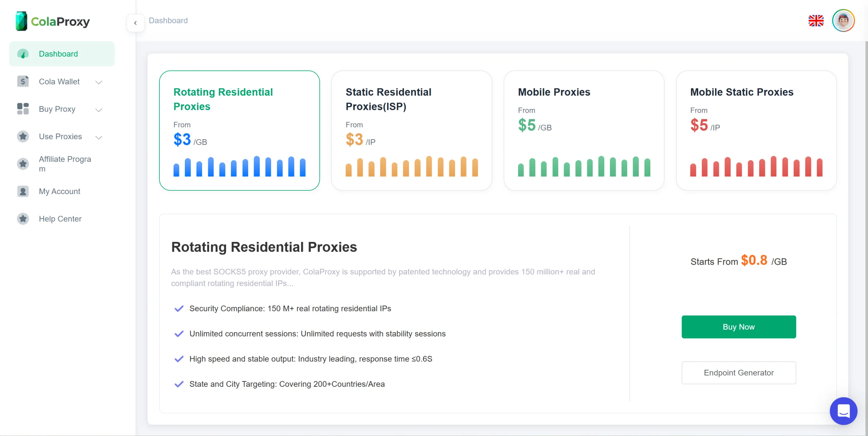This screenshot has width=868, height=436.
Task: Expand the Cola Wallet submenu chevron
Action: click(x=99, y=82)
